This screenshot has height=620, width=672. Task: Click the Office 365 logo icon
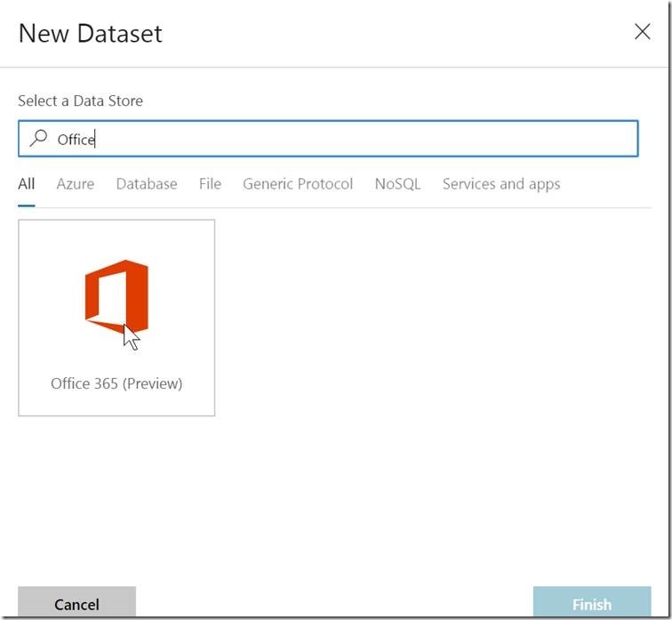(116, 297)
